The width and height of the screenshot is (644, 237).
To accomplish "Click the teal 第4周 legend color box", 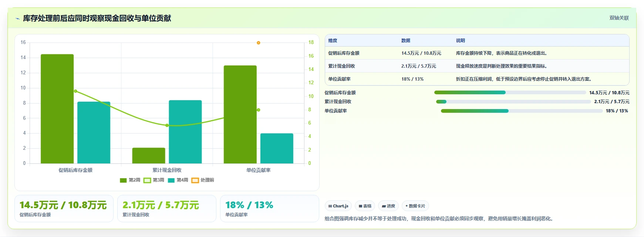I will [x=171, y=180].
